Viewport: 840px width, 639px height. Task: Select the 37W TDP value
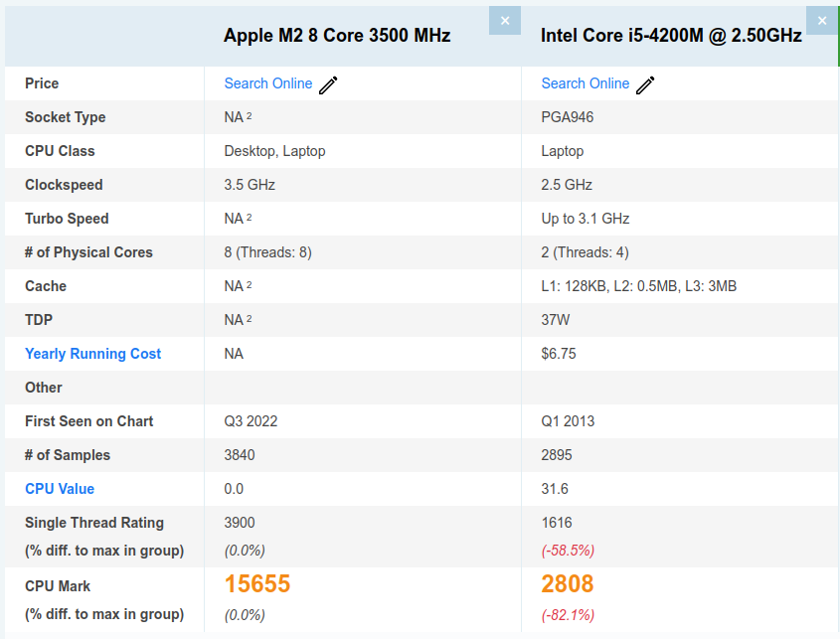tap(556, 320)
